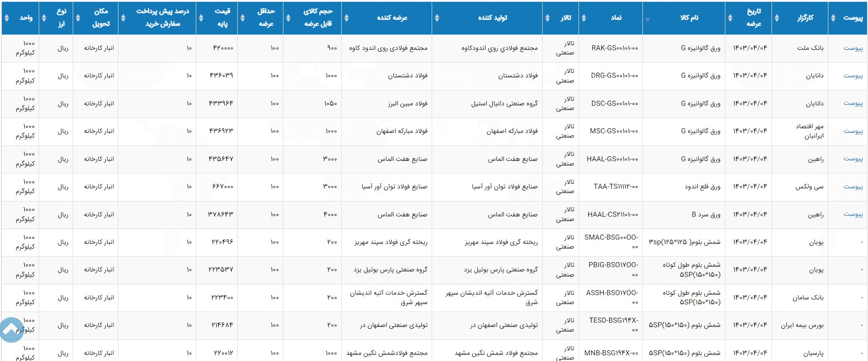This screenshot has width=868, height=361.
Task: Click symbol cell starting with SMAC-BSG
Action: (611, 242)
